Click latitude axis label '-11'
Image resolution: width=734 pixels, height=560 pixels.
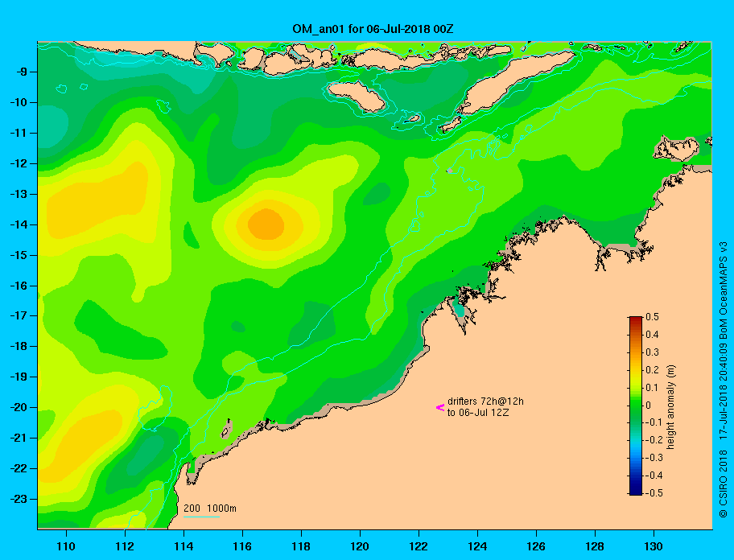pos(19,133)
